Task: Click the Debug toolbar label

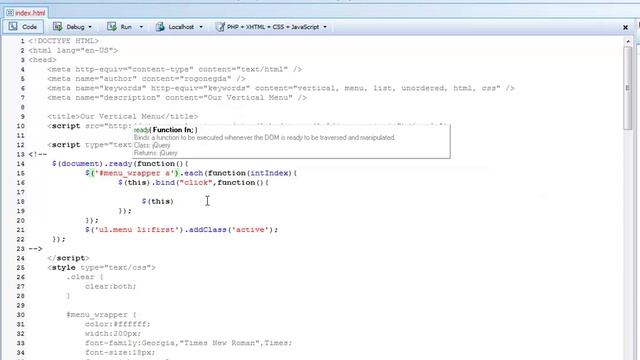Action: point(76,27)
